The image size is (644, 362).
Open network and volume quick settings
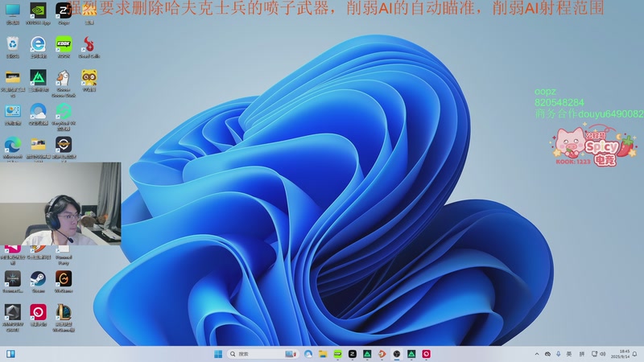pyautogui.click(x=598, y=354)
